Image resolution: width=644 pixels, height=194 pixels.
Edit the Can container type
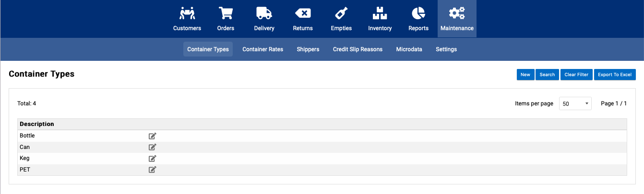[x=153, y=147]
